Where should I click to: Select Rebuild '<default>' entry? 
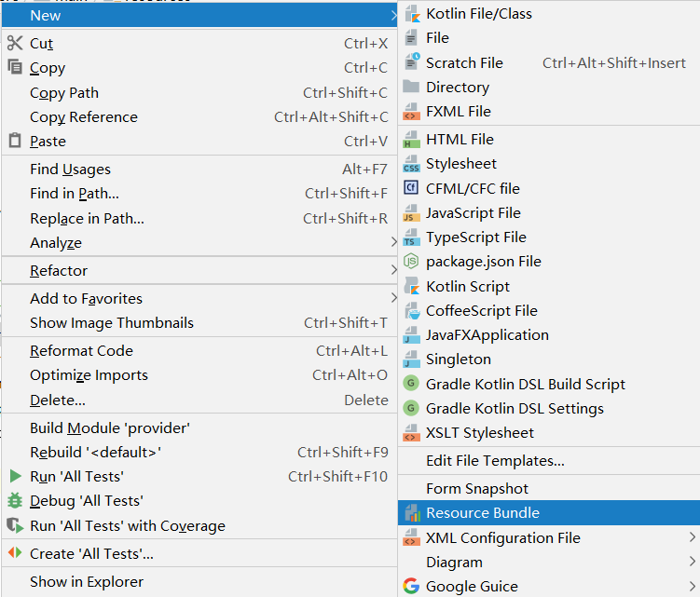pos(199,452)
